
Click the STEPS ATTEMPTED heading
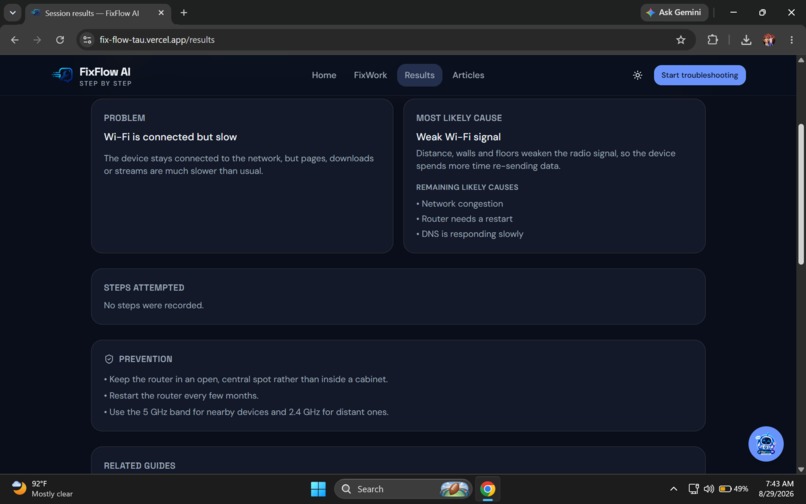(144, 287)
